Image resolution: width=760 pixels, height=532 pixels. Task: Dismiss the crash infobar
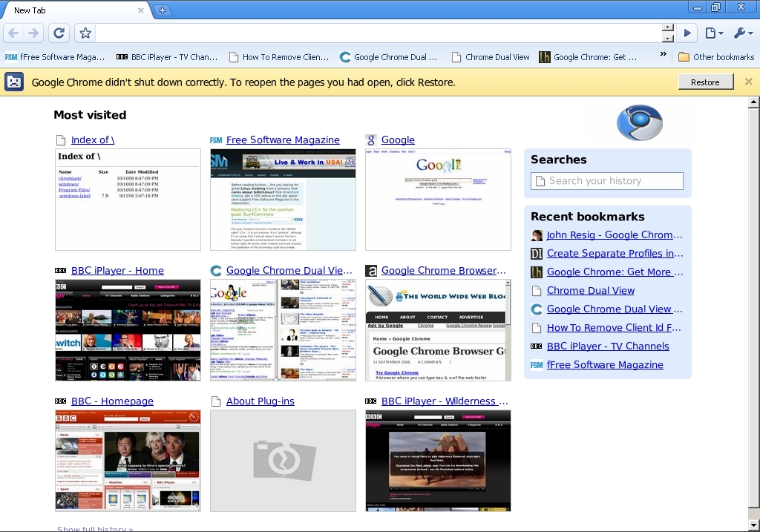[748, 82]
